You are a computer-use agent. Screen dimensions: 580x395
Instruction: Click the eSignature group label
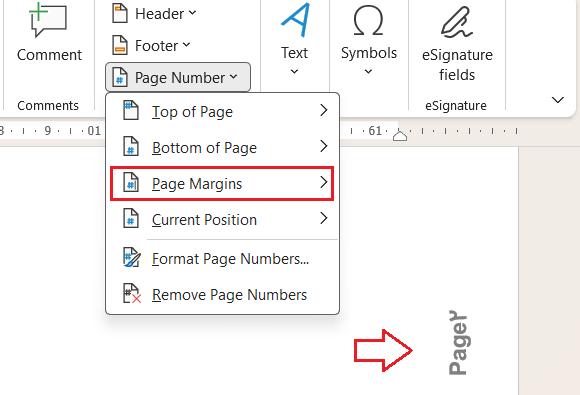coord(456,106)
